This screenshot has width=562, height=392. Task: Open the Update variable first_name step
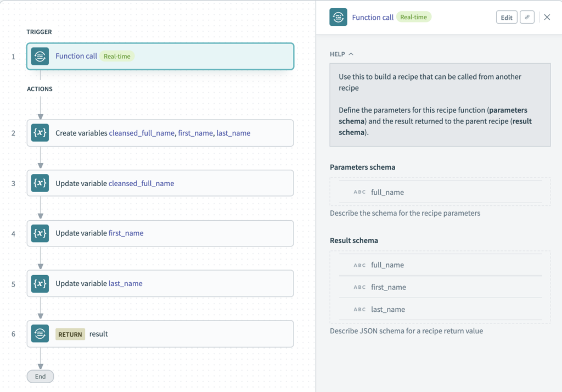(x=160, y=233)
